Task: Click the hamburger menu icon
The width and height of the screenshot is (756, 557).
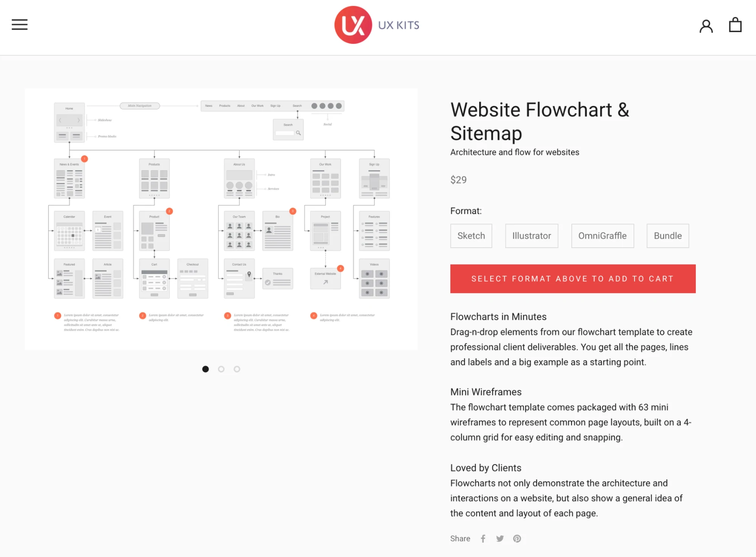Action: 19,25
